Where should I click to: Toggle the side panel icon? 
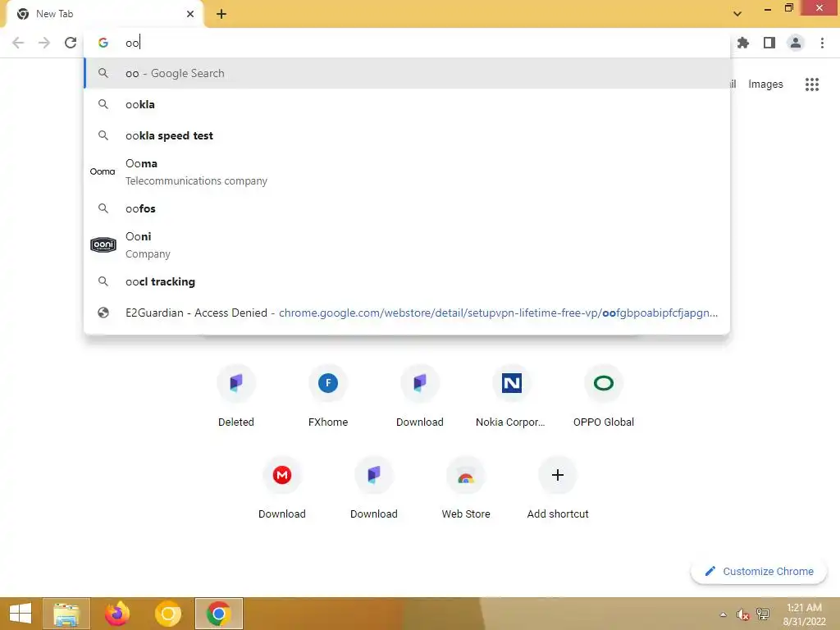point(769,43)
